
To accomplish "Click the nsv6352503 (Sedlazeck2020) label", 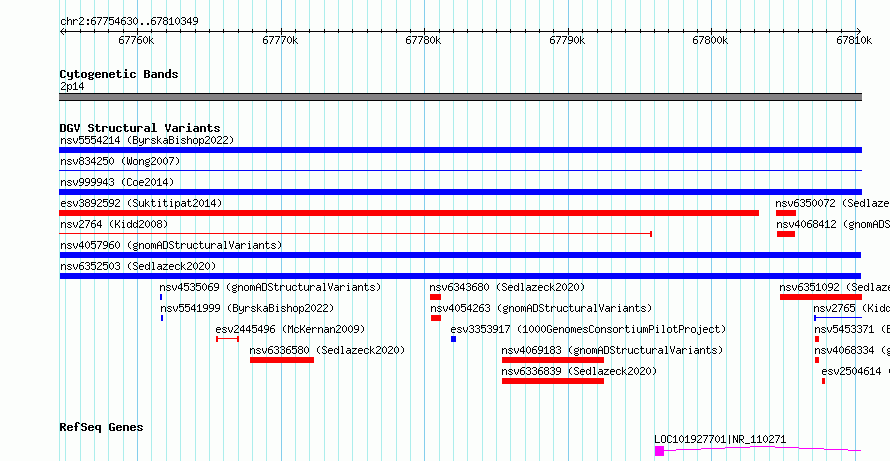I will (x=138, y=266).
